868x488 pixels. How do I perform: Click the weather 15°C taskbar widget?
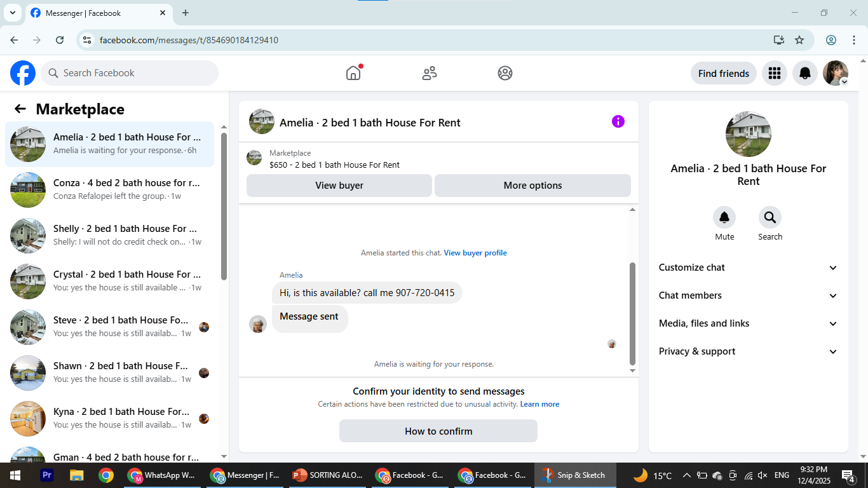click(x=653, y=475)
